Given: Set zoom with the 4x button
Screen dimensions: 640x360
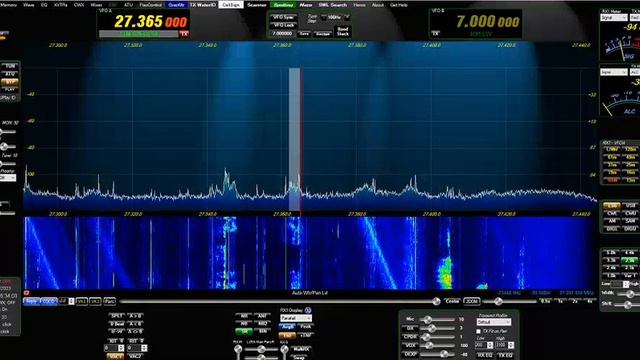Looking at the screenshot, I should [590, 301].
